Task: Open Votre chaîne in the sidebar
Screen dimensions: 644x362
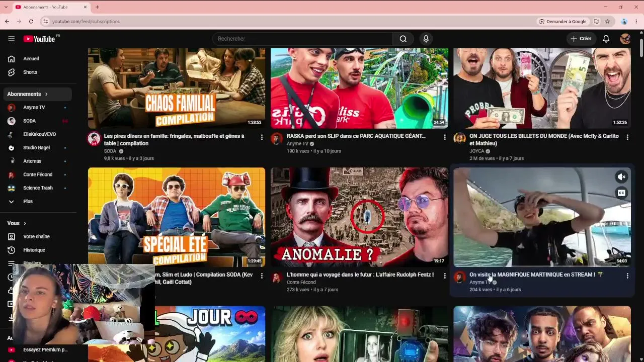Action: [x=38, y=236]
